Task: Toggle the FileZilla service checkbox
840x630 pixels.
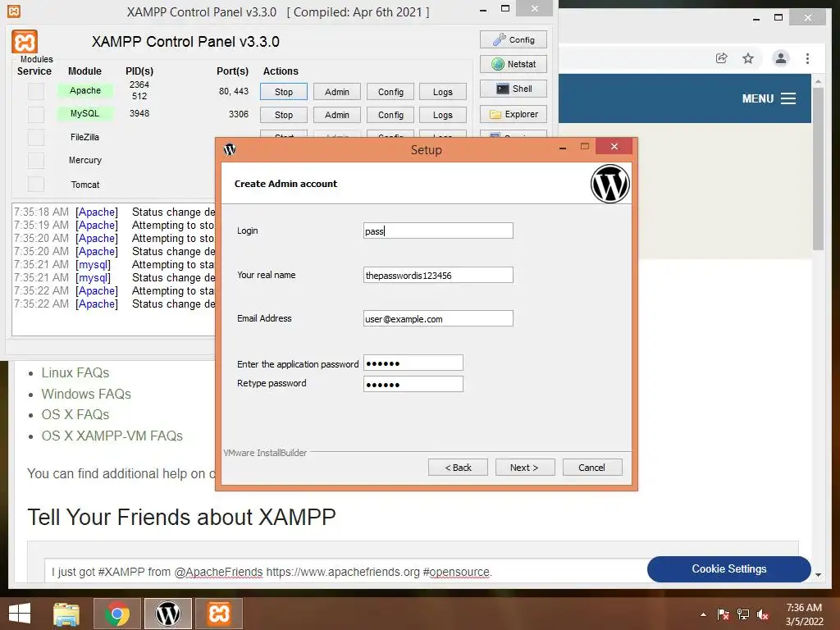Action: coord(36,137)
